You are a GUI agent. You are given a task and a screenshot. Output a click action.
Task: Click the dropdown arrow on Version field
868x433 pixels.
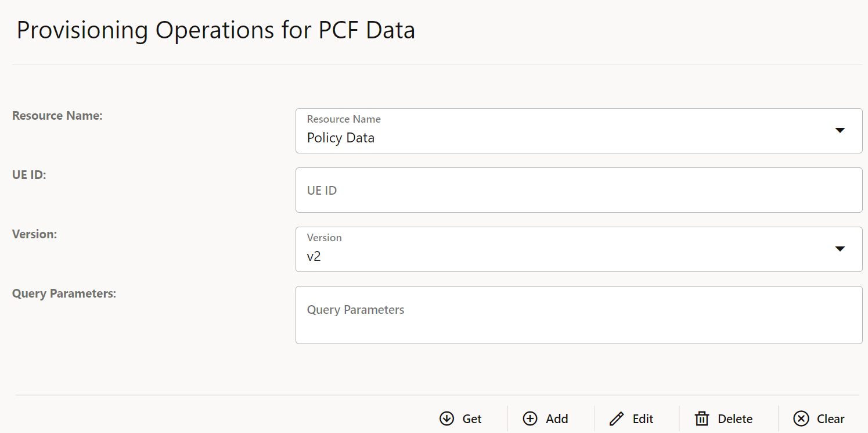click(840, 249)
